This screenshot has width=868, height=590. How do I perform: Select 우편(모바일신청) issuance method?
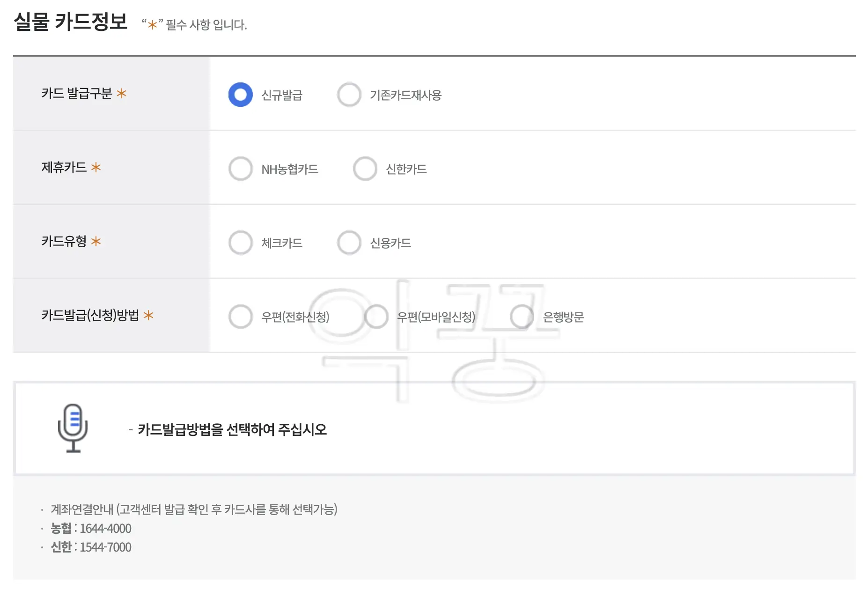[376, 317]
